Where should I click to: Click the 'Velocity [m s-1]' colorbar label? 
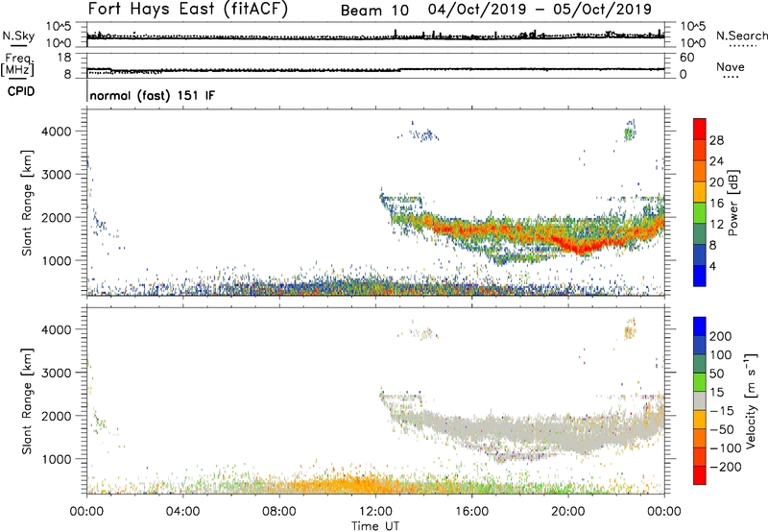[750, 400]
